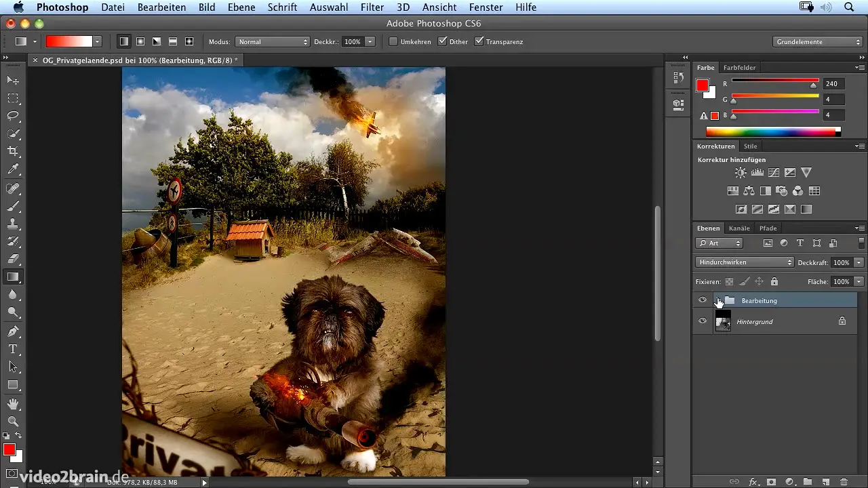Open Deckkraft dropdown in layers panel
Viewport: 868px width, 488px height.
(x=859, y=262)
